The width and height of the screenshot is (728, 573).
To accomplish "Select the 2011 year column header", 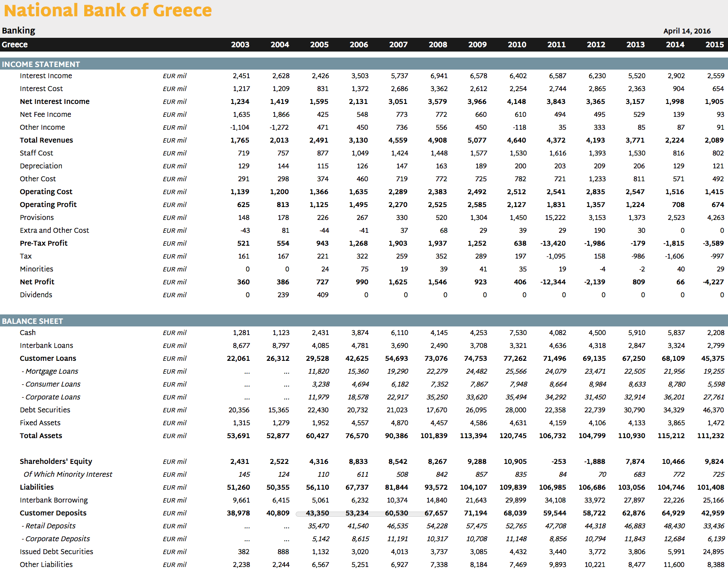I will coord(557,45).
